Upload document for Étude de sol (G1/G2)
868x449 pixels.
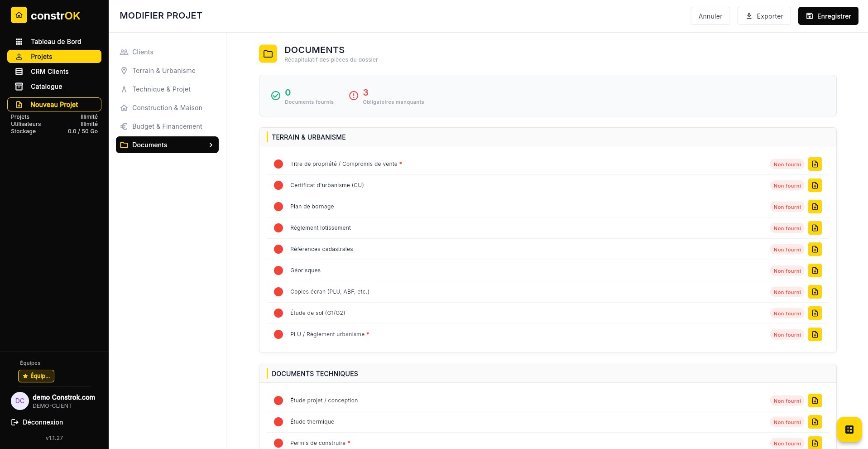pyautogui.click(x=815, y=313)
